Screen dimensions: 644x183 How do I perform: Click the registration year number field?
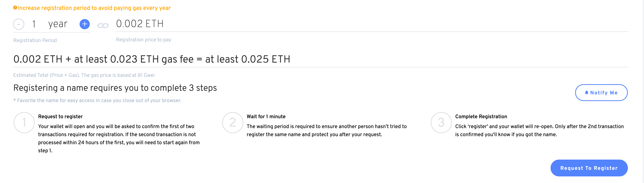tap(34, 24)
